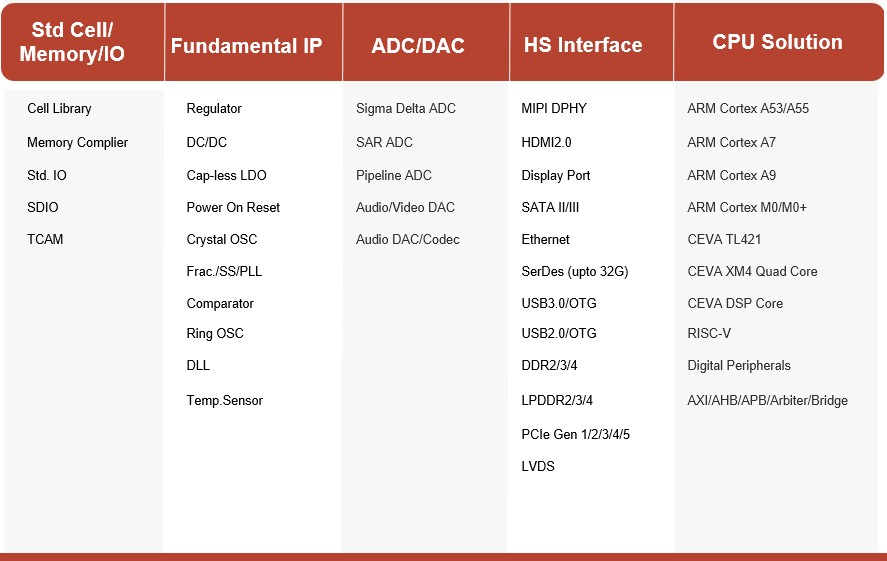Select the RISC-V entry
Viewport: 887px width, 561px height.
pos(709,334)
